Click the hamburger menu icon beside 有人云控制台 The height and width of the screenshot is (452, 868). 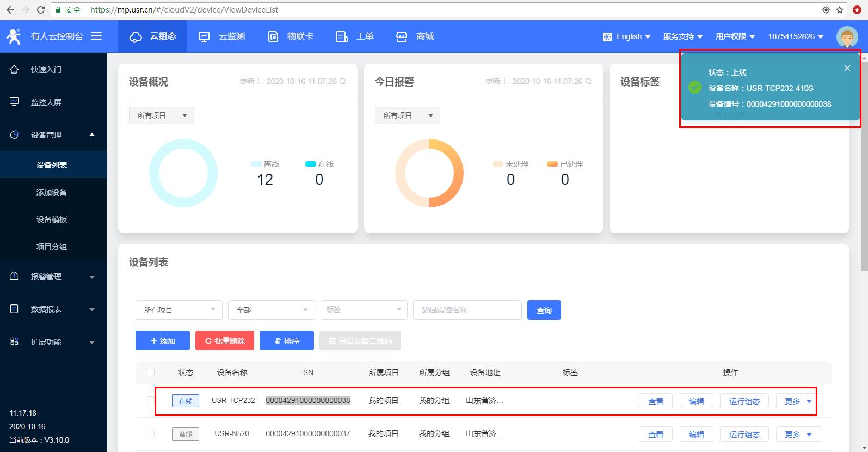point(96,36)
